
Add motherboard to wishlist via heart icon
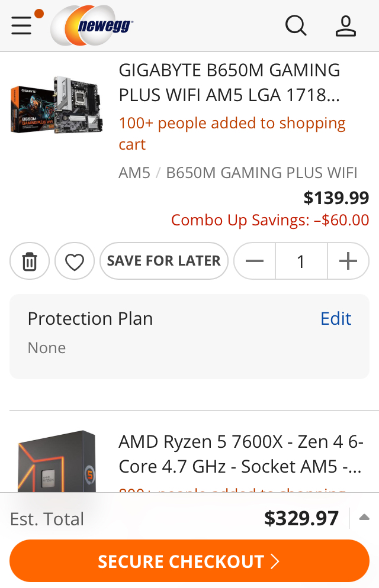75,261
